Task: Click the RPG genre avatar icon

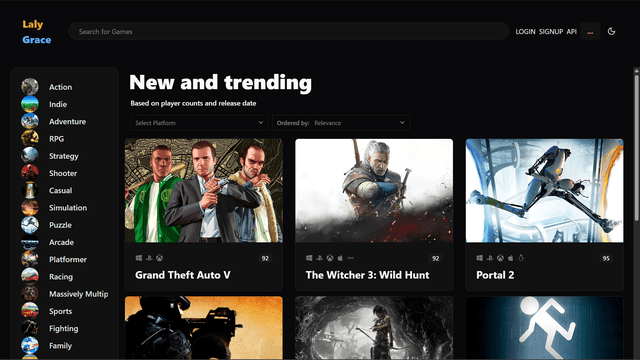Action: pos(30,138)
